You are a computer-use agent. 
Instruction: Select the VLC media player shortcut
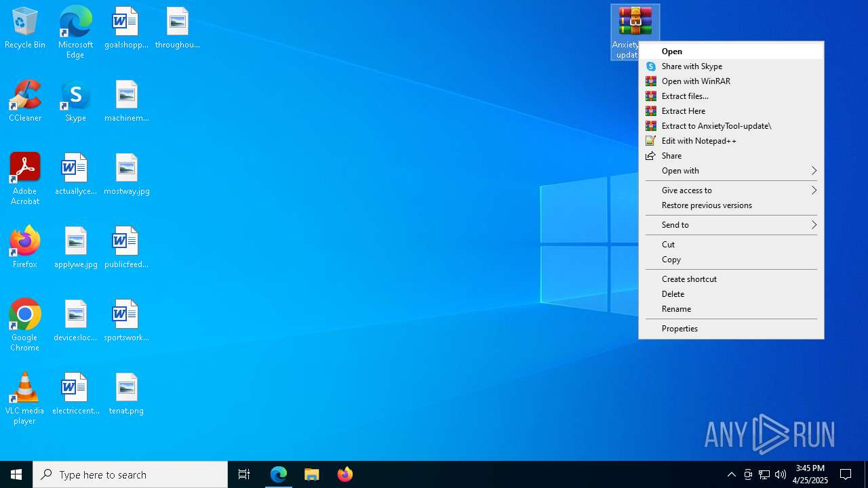click(x=25, y=399)
